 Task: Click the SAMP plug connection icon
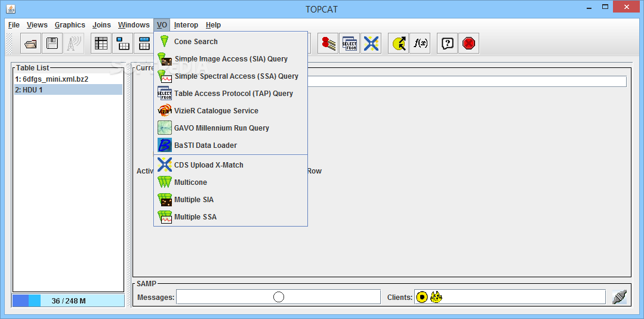coord(620,297)
